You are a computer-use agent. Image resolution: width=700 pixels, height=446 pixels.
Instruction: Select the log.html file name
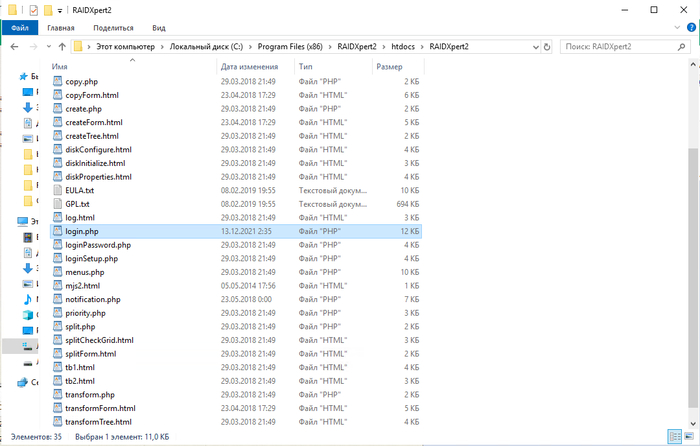click(80, 217)
